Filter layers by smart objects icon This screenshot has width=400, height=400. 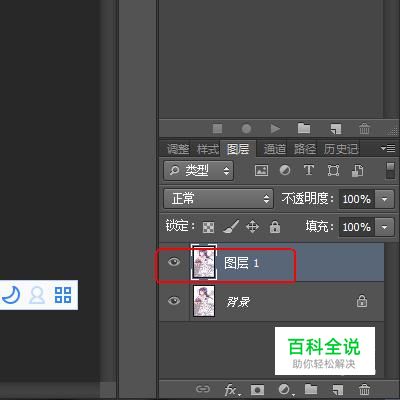358,171
